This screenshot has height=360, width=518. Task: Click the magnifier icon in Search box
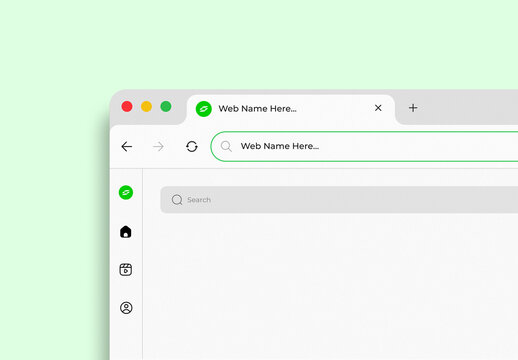click(x=177, y=200)
